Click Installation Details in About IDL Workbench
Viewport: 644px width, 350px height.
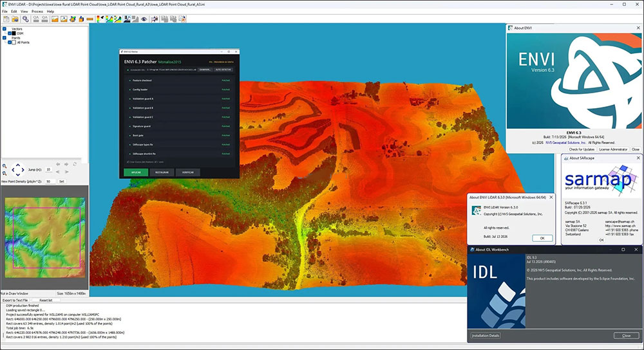point(486,336)
